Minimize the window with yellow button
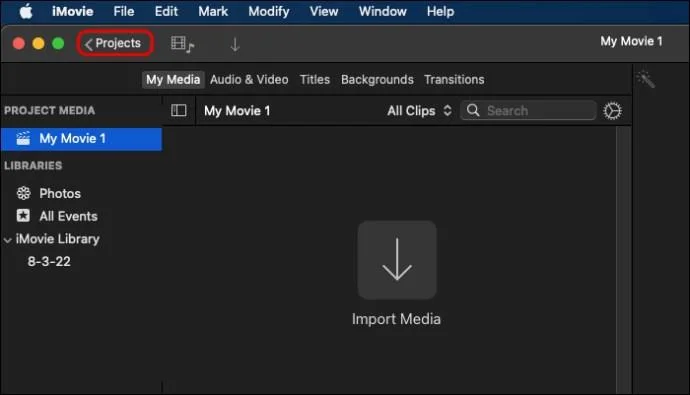Image resolution: width=690 pixels, height=395 pixels. (38, 44)
